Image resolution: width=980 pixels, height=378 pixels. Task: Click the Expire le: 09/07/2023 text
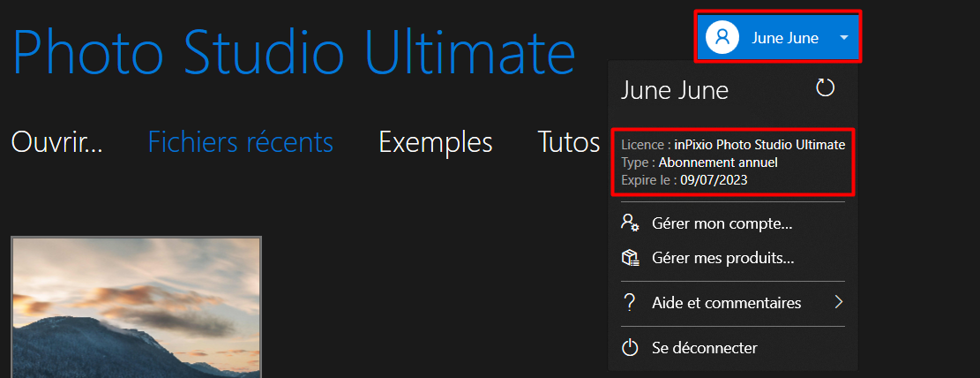pos(685,180)
